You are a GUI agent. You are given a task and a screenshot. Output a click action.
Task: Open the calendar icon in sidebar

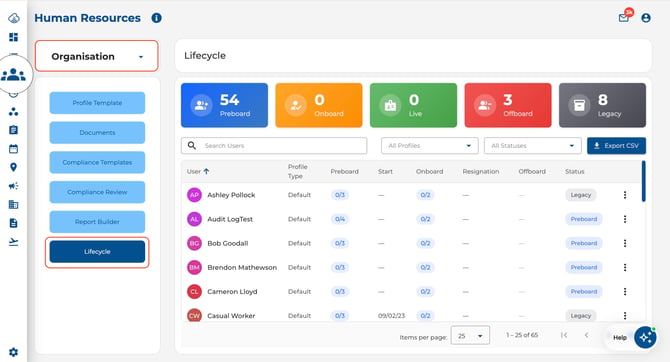(14, 149)
